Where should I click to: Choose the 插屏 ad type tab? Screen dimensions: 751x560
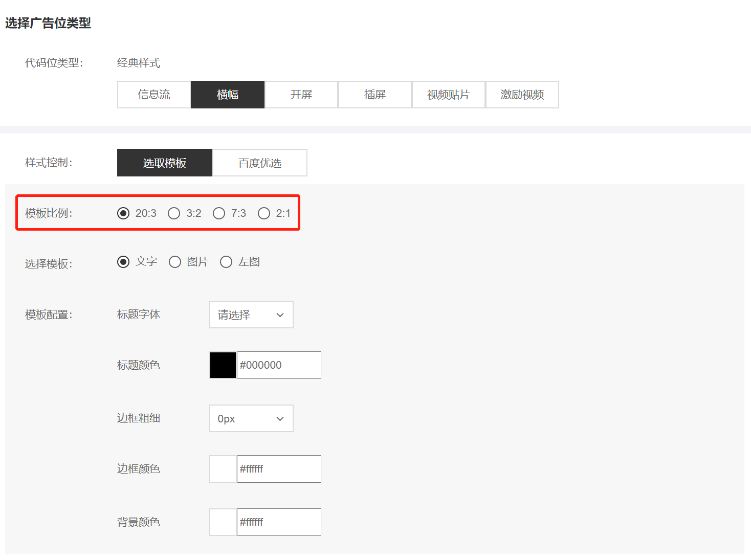[375, 95]
